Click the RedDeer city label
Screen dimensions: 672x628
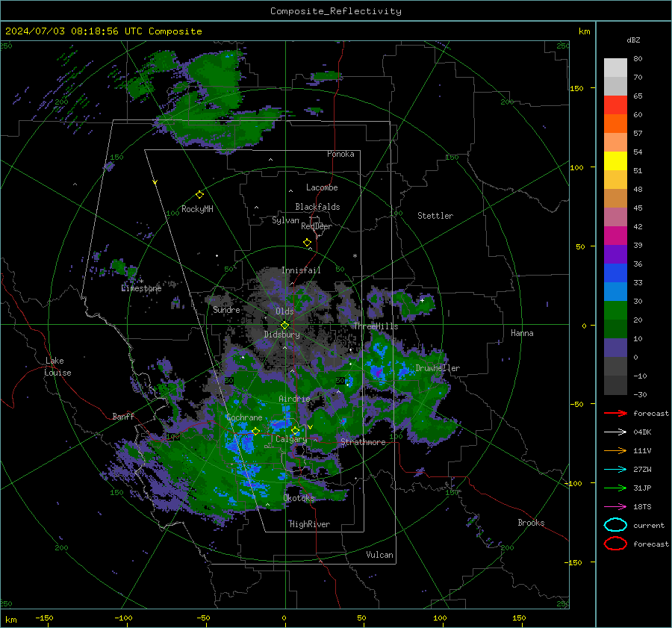pos(317,226)
